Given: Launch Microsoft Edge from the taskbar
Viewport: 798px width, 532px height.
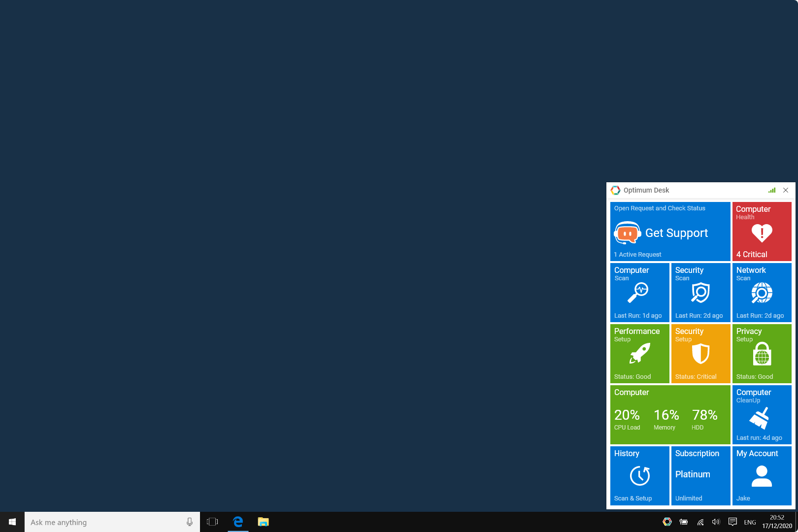Looking at the screenshot, I should click(x=238, y=522).
